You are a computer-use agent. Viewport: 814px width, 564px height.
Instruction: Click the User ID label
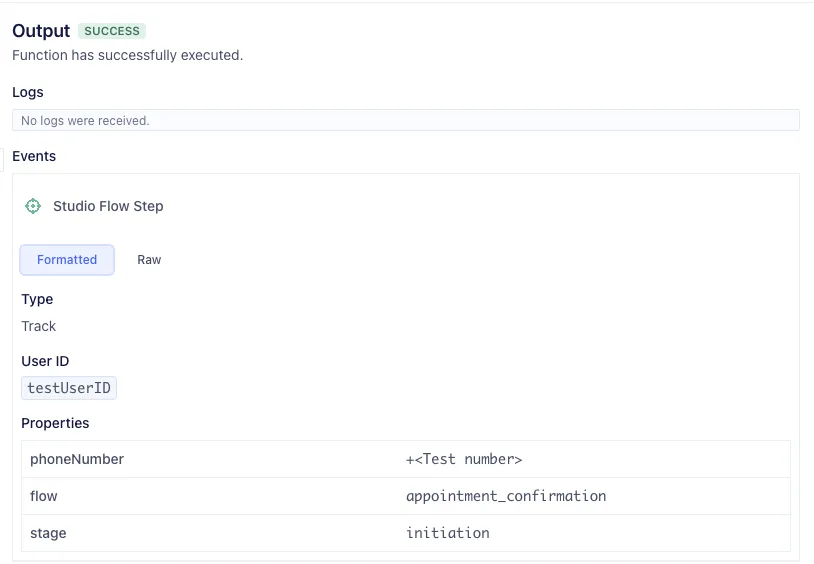(x=45, y=361)
